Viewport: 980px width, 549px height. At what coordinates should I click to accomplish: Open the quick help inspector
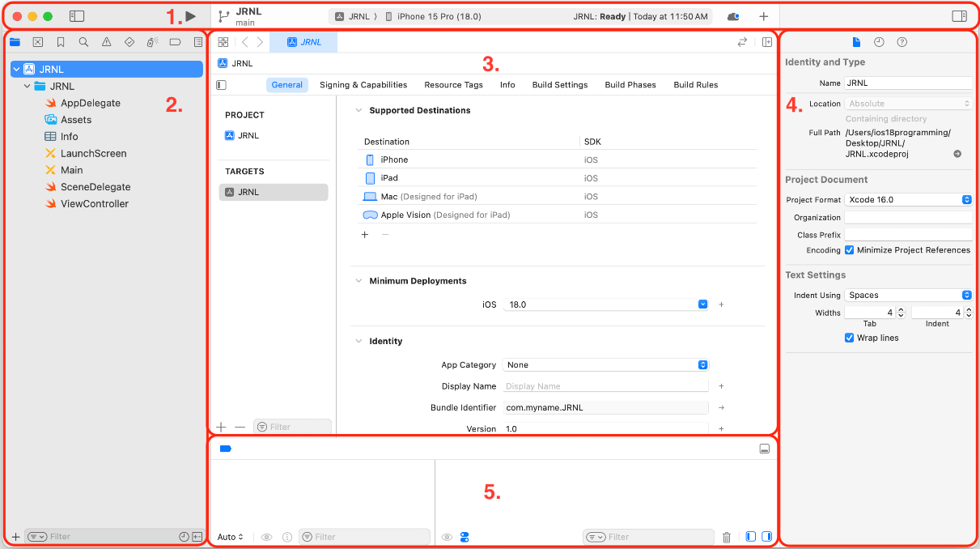(902, 42)
